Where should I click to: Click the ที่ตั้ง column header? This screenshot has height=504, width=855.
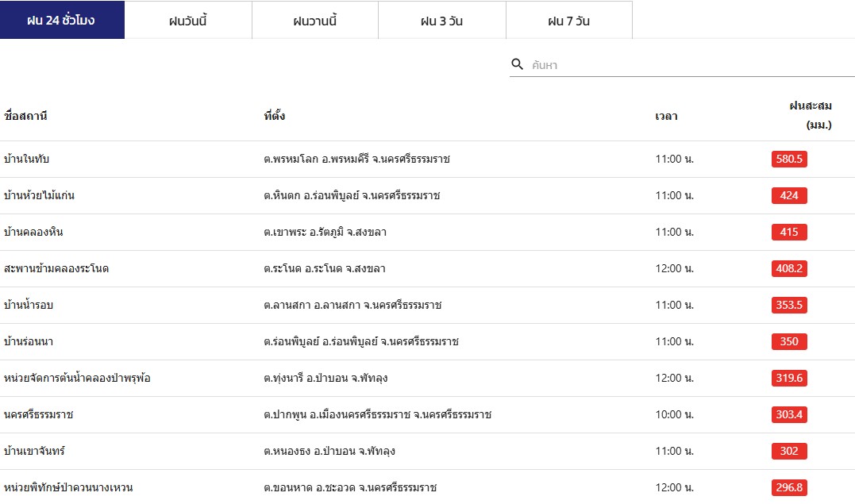(x=275, y=116)
